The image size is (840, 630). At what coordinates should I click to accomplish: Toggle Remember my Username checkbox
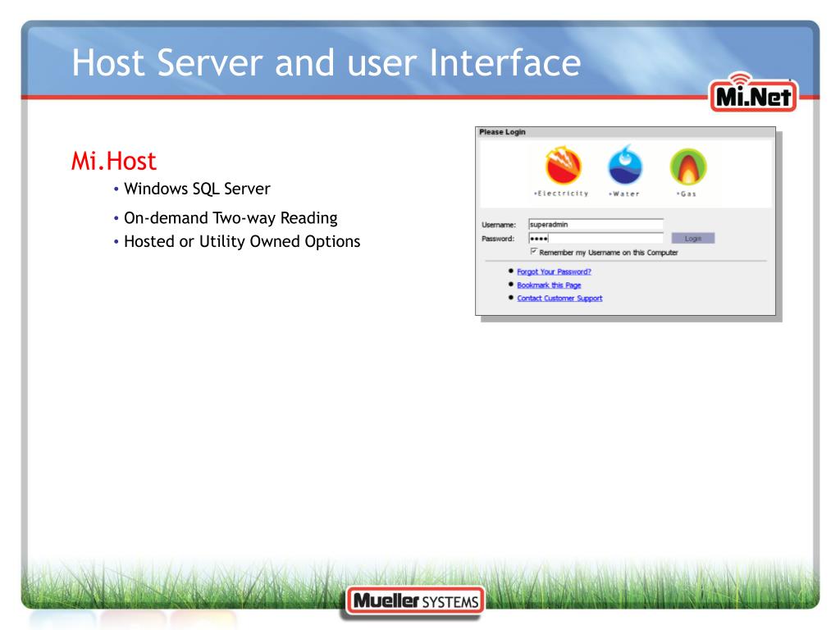point(533,251)
